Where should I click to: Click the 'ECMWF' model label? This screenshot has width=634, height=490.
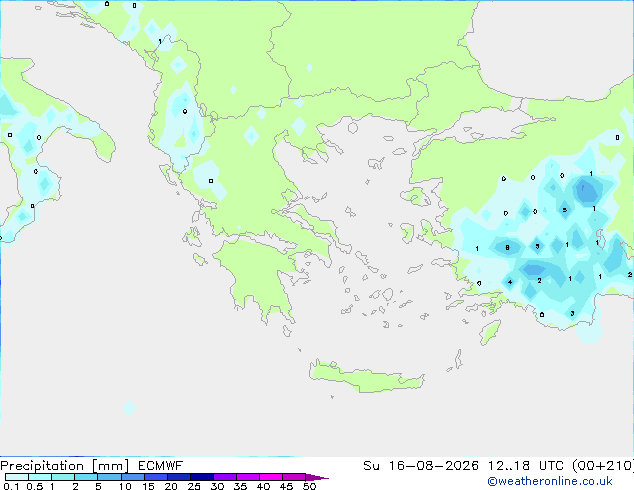coord(160,466)
